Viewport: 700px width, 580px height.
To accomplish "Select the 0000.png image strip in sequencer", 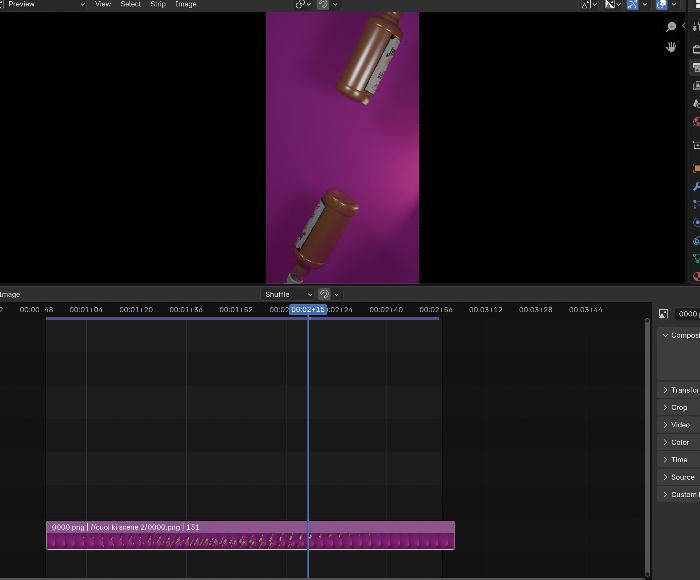I will tap(250, 535).
